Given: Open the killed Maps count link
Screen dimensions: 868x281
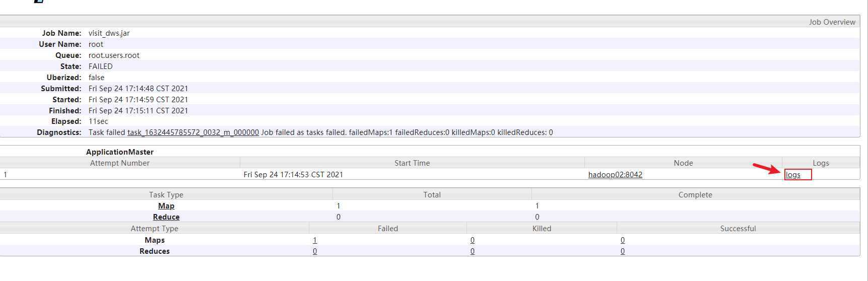Looking at the screenshot, I should 473,240.
